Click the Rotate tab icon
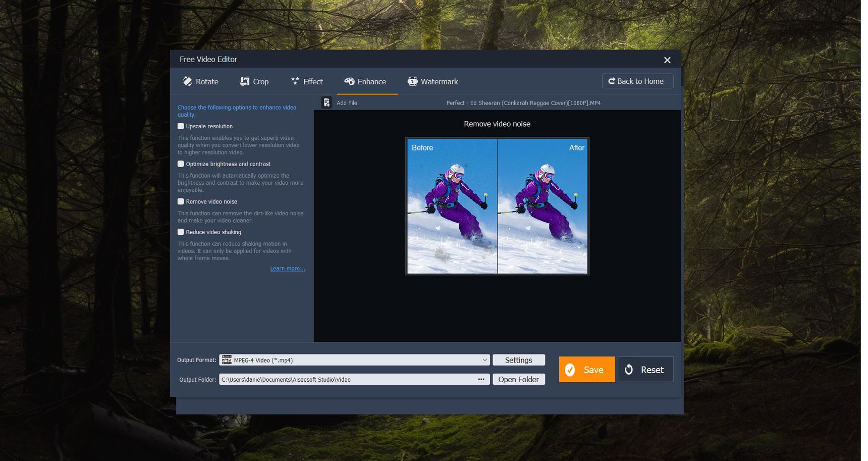The width and height of the screenshot is (868, 461). click(188, 81)
